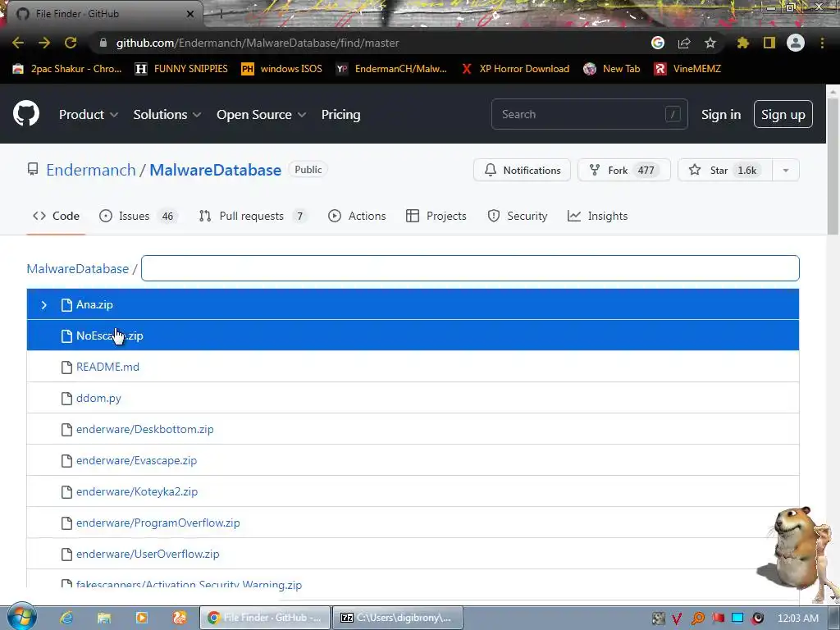Expand the Solutions menu
This screenshot has width=840, height=630.
[167, 115]
